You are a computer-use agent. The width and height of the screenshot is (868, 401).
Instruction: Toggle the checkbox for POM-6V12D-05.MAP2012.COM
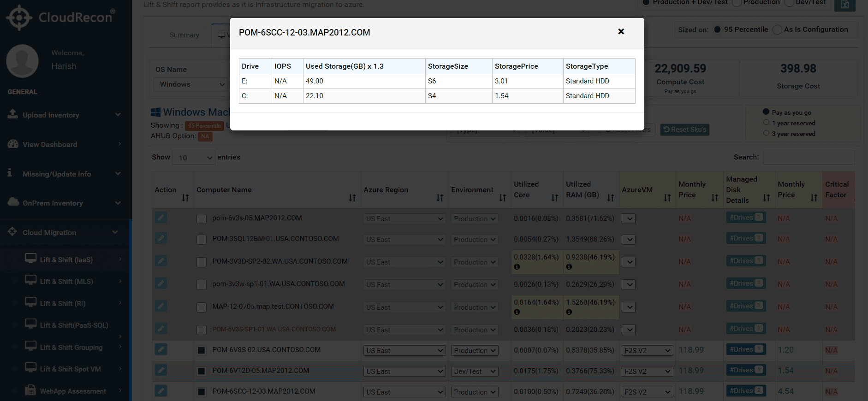point(202,372)
